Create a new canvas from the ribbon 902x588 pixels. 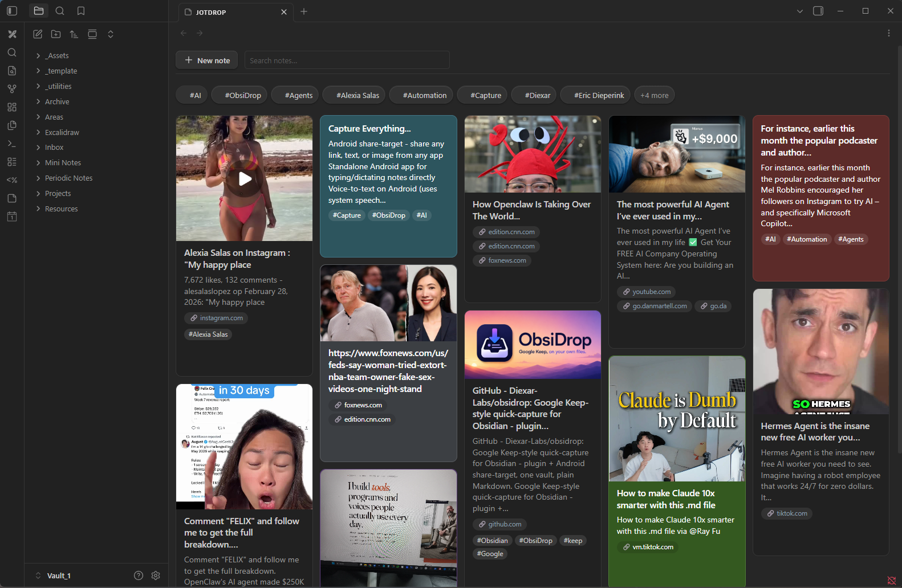tap(12, 107)
